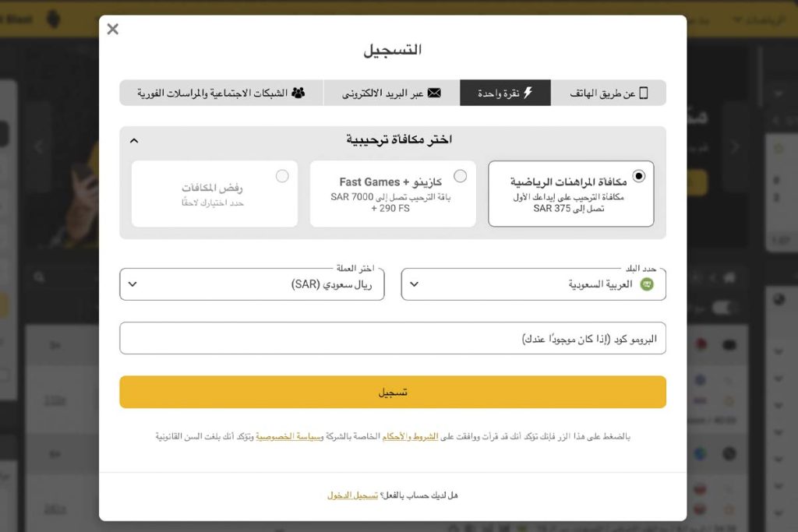
Task: Open the currency SAR dropdown
Action: [x=252, y=284]
